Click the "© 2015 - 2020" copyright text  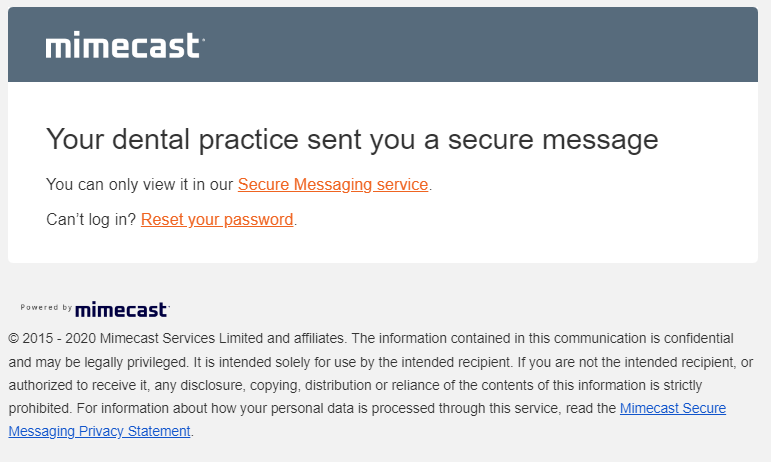52,338
